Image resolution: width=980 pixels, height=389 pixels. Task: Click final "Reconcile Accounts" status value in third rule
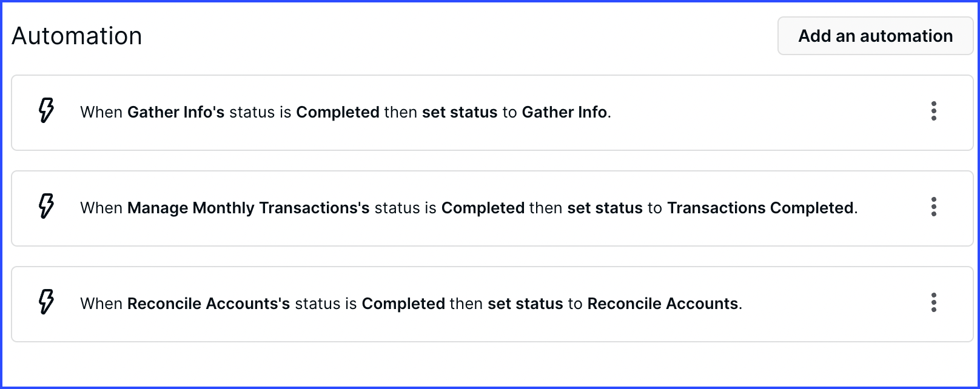(663, 304)
